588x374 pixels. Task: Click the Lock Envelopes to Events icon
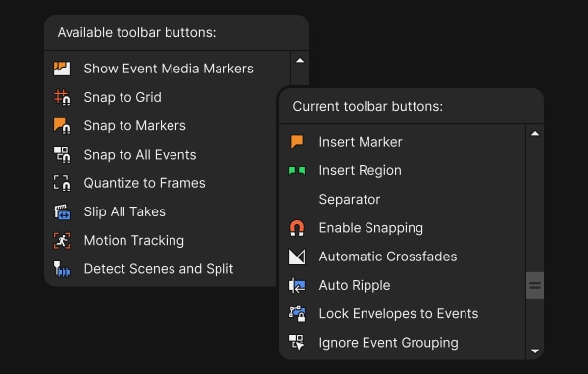[x=297, y=314]
